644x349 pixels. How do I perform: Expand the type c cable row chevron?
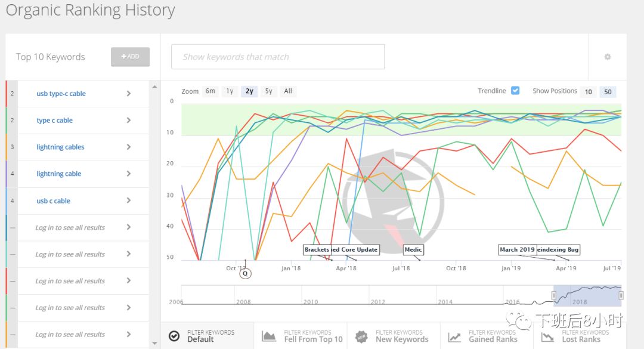tap(129, 120)
